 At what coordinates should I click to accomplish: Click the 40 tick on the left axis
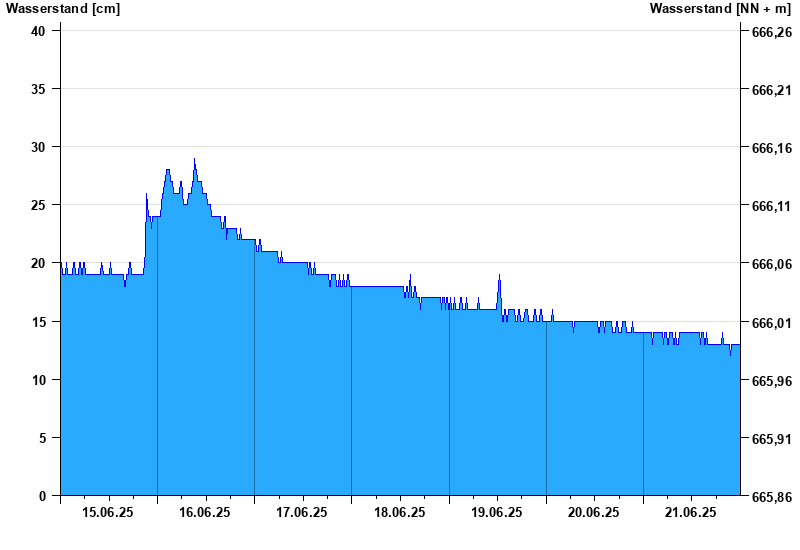coord(39,31)
